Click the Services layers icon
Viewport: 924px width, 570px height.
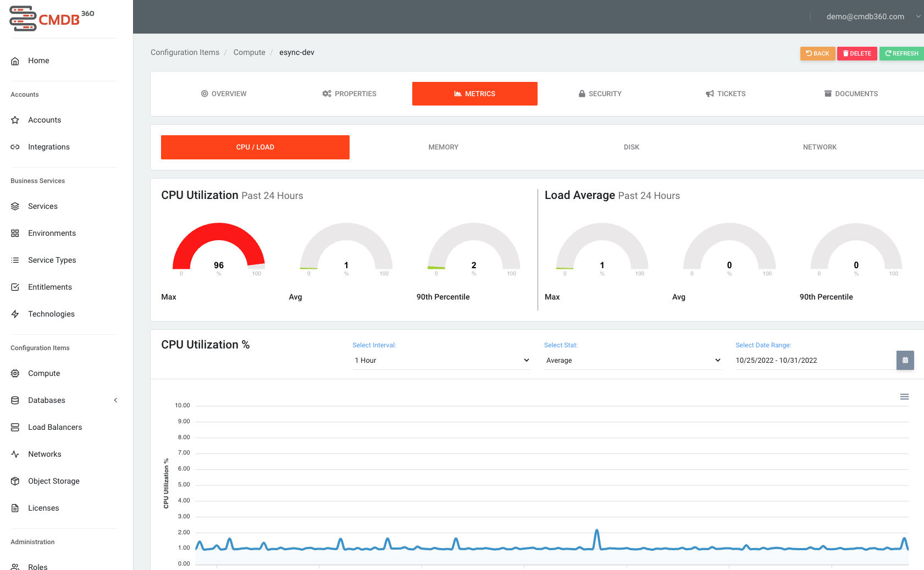pos(15,206)
